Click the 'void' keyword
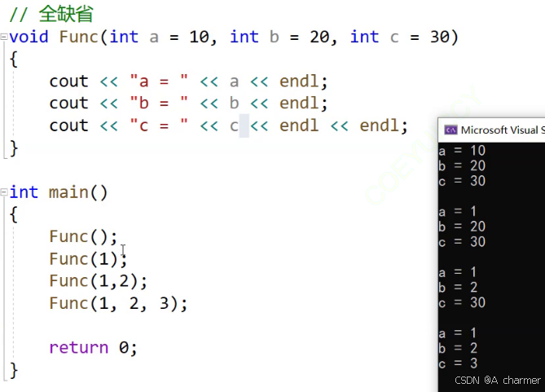545x392 pixels. [29, 37]
